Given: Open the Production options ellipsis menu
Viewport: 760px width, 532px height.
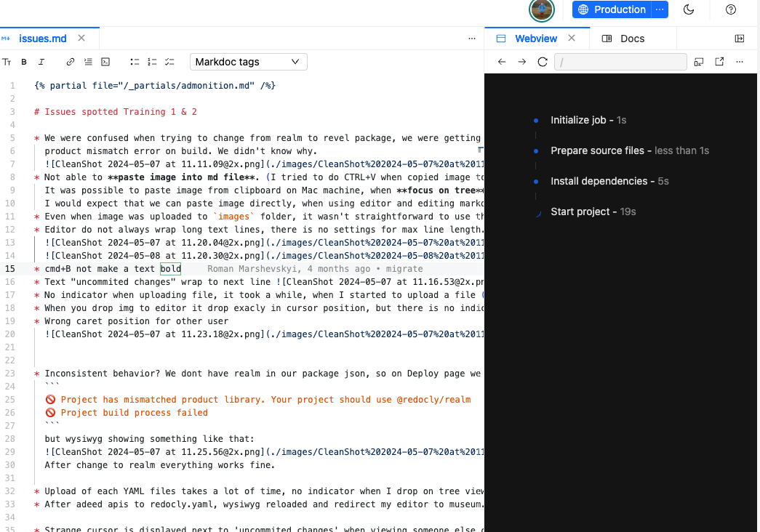Looking at the screenshot, I should click(660, 9).
